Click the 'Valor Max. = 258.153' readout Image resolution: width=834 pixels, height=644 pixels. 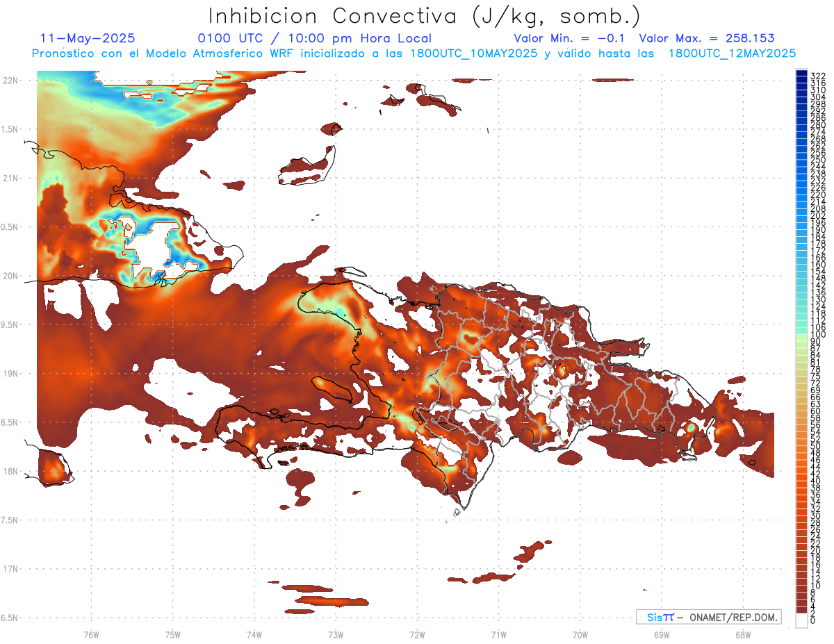point(707,38)
